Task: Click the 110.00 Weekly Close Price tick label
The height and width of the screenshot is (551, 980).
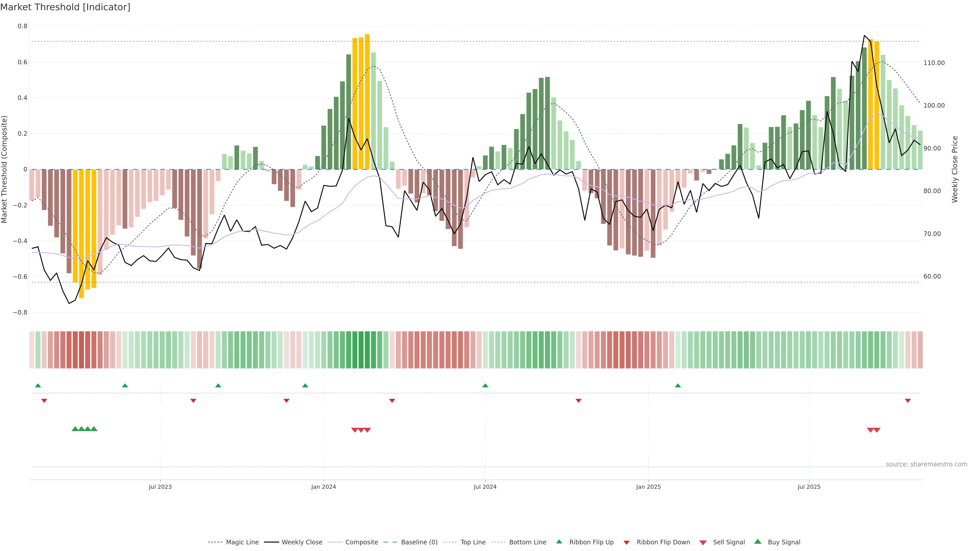Action: (x=934, y=63)
